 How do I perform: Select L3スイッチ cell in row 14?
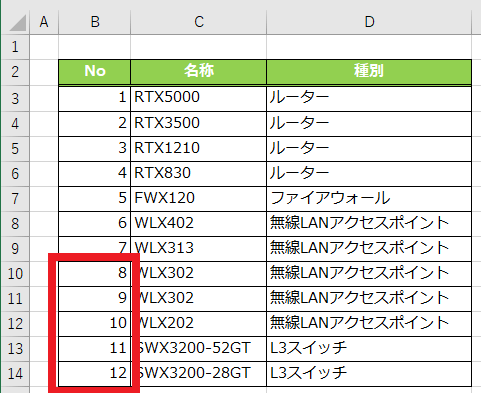[x=369, y=374]
